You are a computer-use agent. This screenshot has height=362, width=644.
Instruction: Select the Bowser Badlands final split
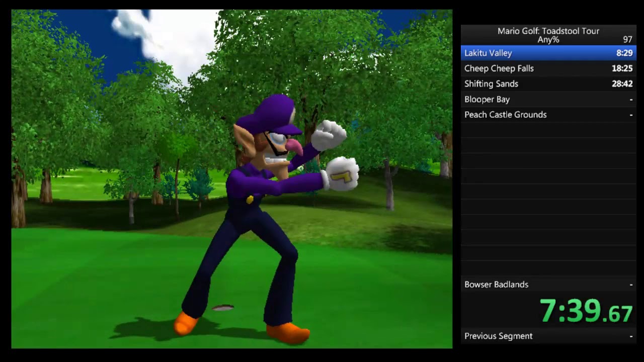[548, 285]
